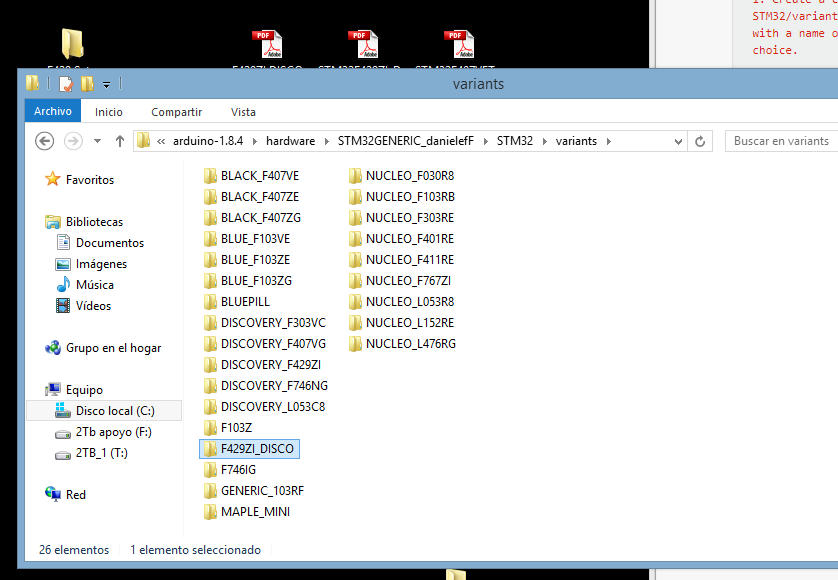Open the Archivo ribbon tab
Viewport: 838px width, 580px height.
click(x=53, y=111)
